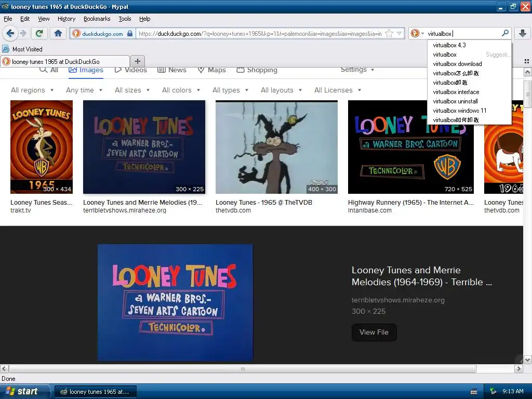Reload the page with the refresh icon
This screenshot has height=399, width=532.
coord(39,33)
